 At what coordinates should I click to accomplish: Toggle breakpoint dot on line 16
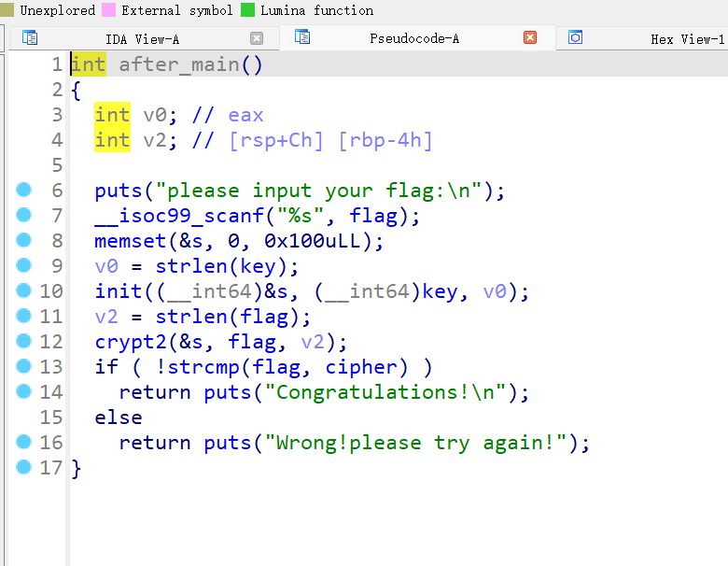pyautogui.click(x=23, y=442)
